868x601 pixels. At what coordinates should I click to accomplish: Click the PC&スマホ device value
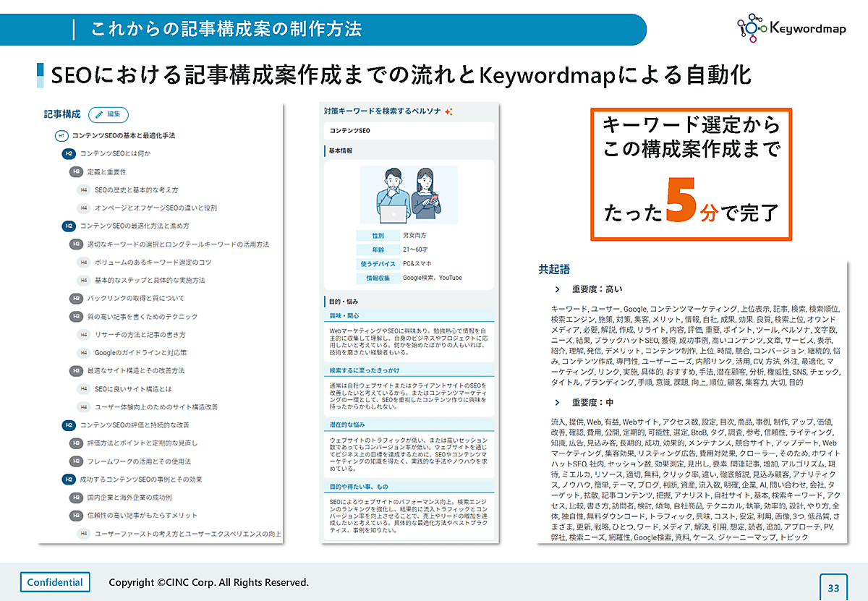click(419, 264)
